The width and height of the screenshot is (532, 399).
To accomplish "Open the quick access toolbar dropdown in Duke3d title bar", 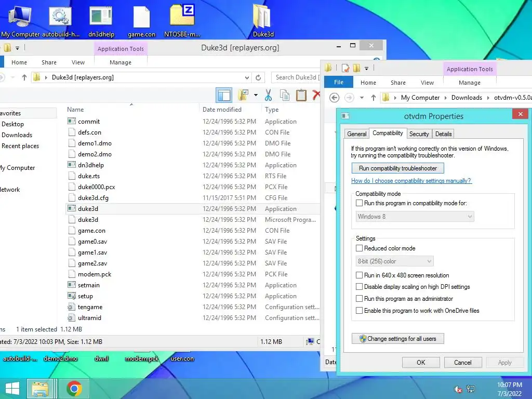I will (17, 48).
